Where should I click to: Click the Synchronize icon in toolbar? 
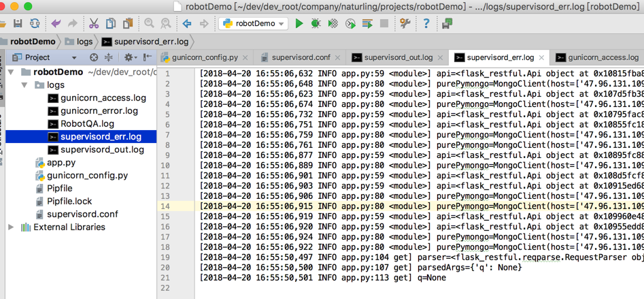pos(35,23)
